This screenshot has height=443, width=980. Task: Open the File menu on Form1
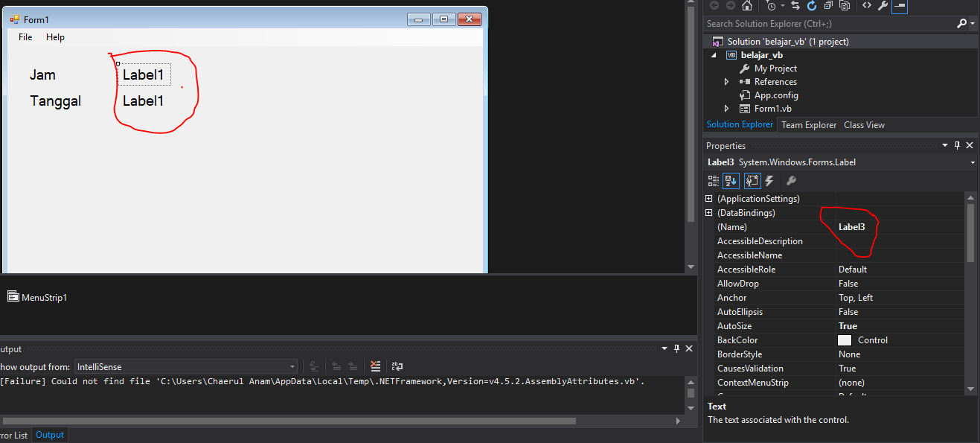pos(25,37)
